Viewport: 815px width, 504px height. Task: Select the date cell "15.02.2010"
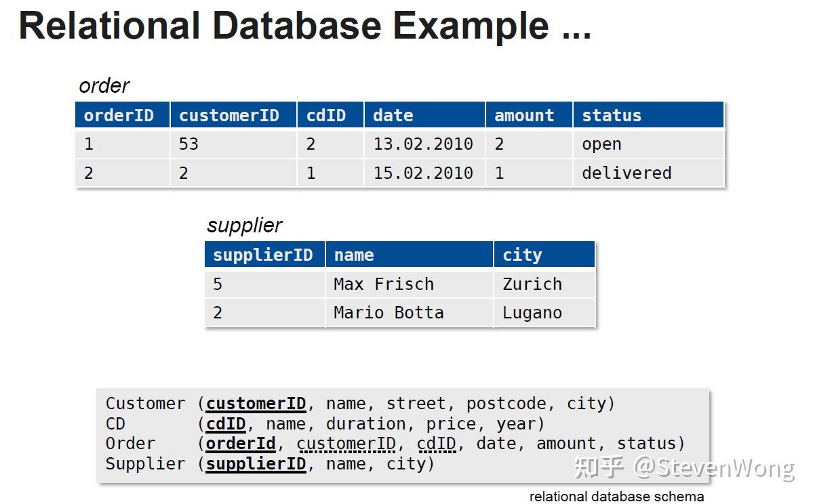pos(423,173)
